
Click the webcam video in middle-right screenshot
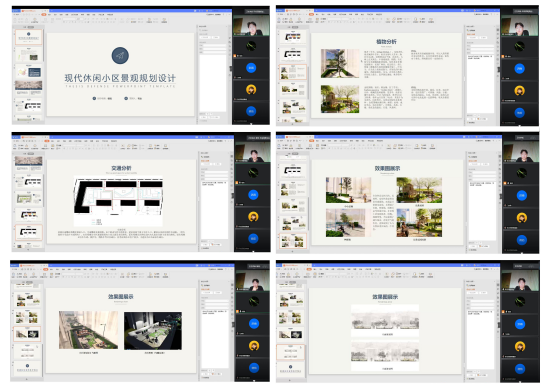(521, 152)
